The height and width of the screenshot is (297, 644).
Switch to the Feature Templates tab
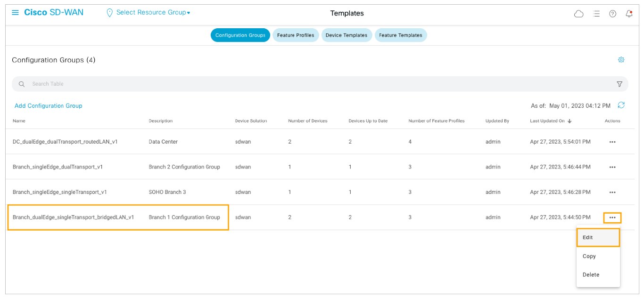pos(400,35)
